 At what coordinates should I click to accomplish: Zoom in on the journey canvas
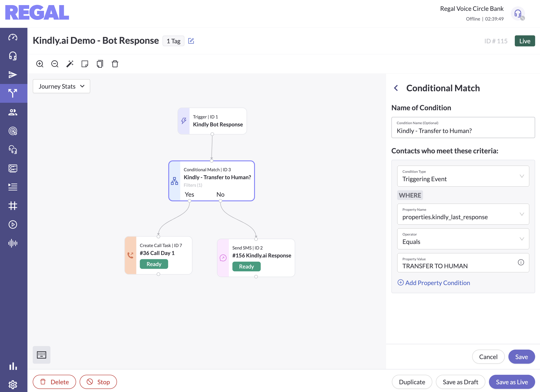point(40,64)
